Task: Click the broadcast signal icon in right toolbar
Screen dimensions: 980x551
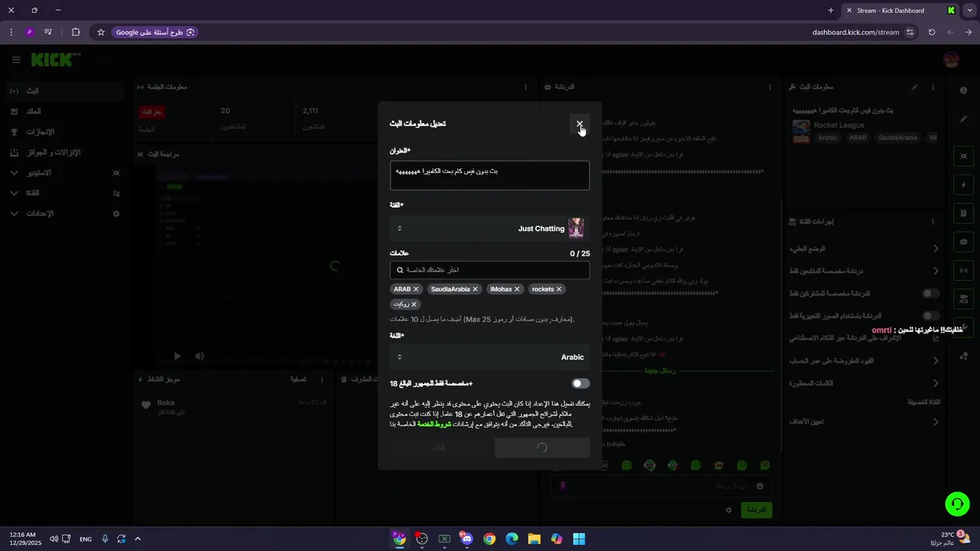Action: coord(963,270)
